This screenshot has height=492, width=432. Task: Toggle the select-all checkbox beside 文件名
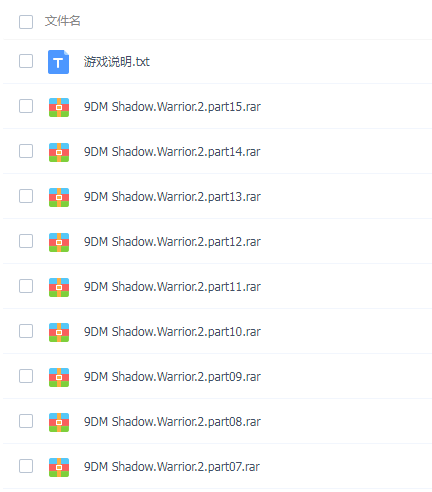coord(26,22)
